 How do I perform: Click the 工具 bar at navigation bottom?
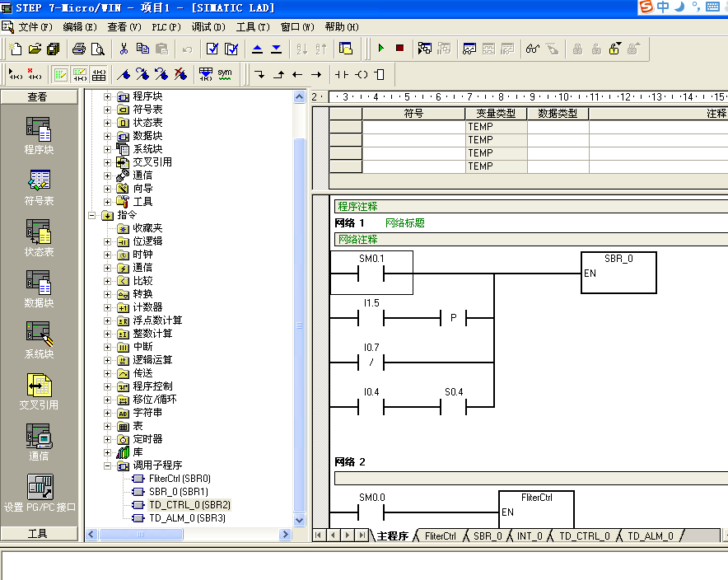point(38,534)
